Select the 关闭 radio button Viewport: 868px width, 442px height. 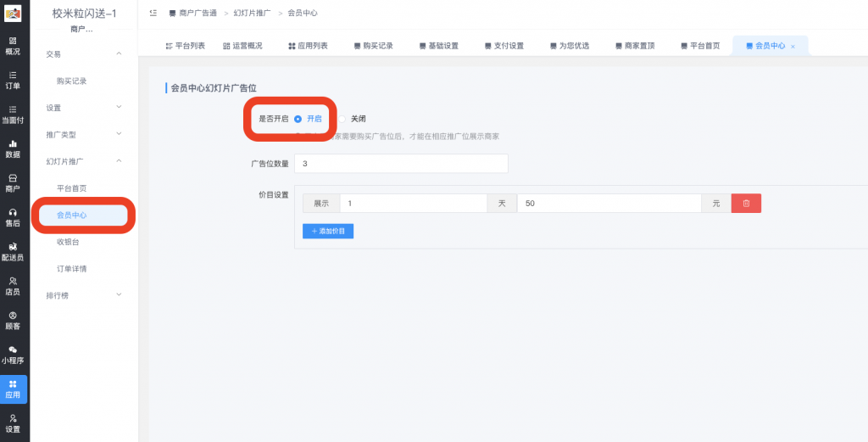342,119
